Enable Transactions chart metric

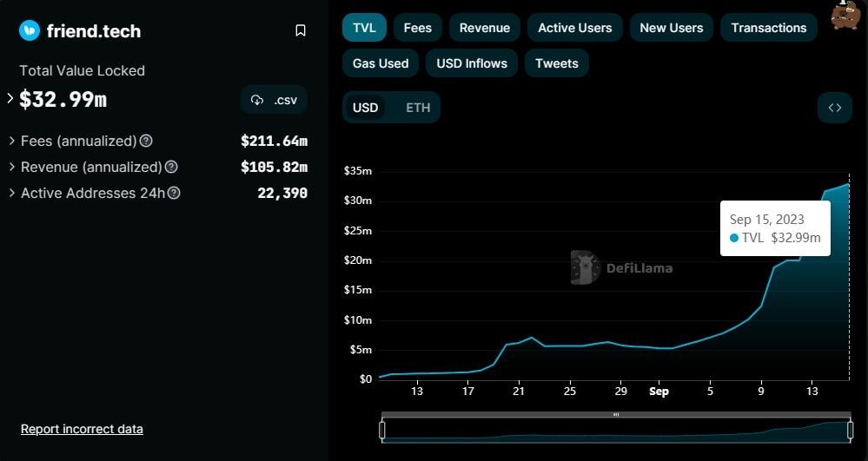click(x=768, y=28)
